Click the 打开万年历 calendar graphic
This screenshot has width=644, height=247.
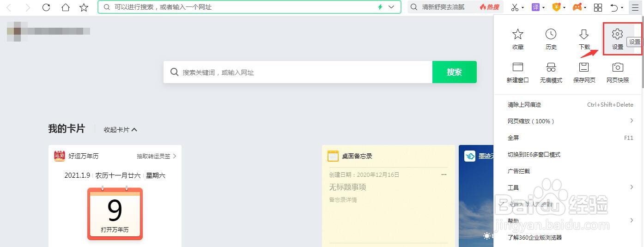[x=115, y=214]
